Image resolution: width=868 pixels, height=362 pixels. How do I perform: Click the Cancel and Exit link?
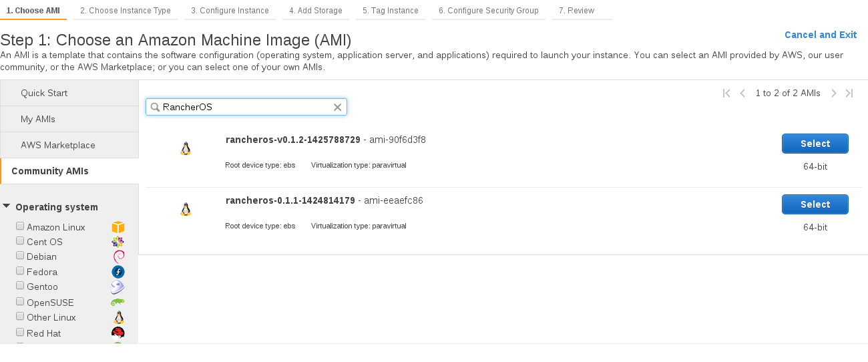820,35
